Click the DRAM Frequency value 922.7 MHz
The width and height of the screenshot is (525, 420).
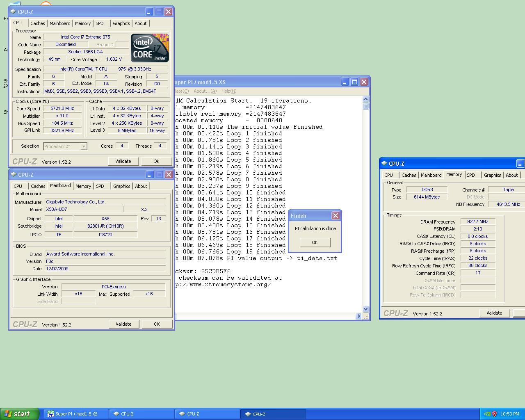(x=478, y=222)
